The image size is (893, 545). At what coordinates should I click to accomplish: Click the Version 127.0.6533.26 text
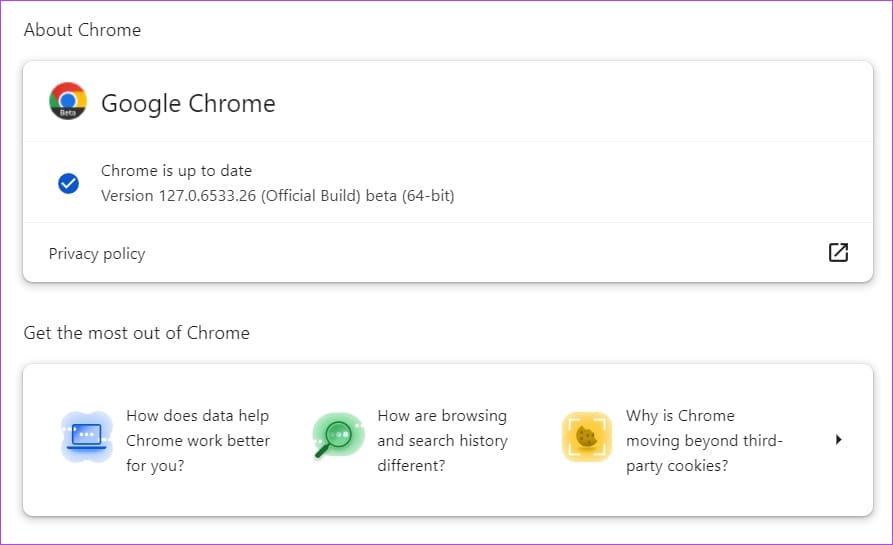click(277, 196)
